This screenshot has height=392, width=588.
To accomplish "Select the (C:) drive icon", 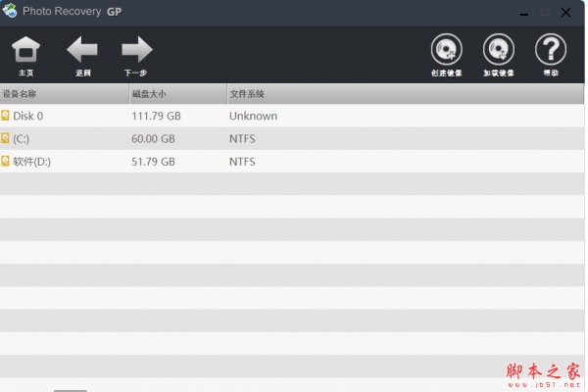I will click(5, 138).
